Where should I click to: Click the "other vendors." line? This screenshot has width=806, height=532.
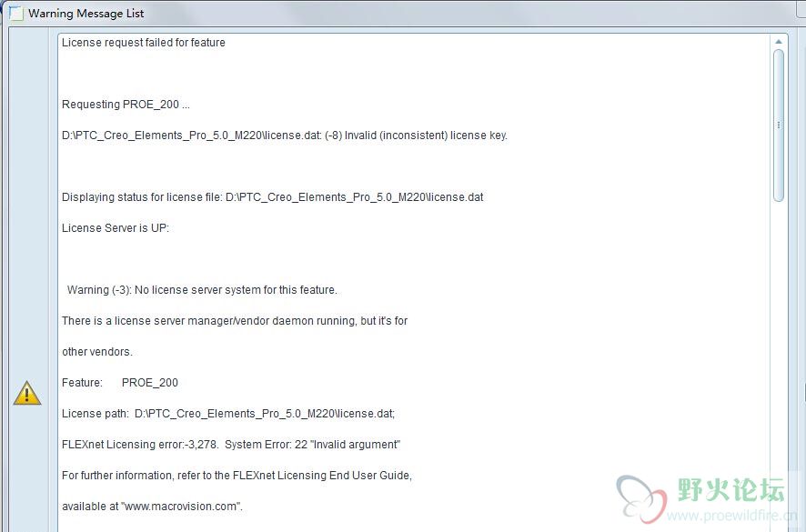pos(97,352)
